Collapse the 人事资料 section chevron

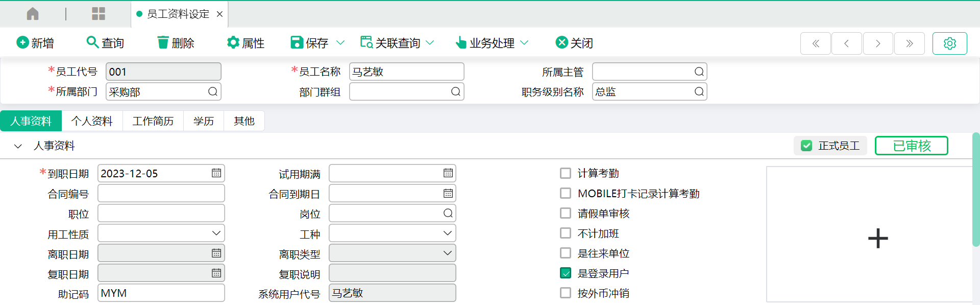[x=18, y=146]
